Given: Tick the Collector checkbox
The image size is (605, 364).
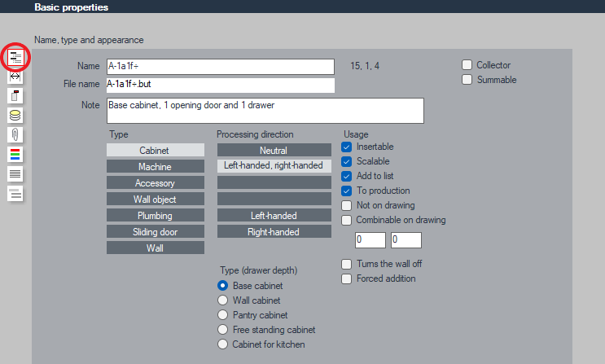Looking at the screenshot, I should click(467, 65).
